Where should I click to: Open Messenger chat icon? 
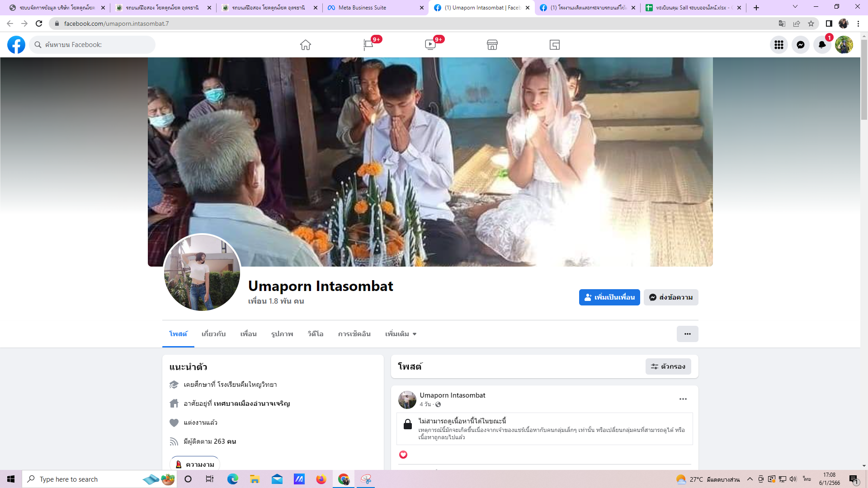click(x=801, y=45)
